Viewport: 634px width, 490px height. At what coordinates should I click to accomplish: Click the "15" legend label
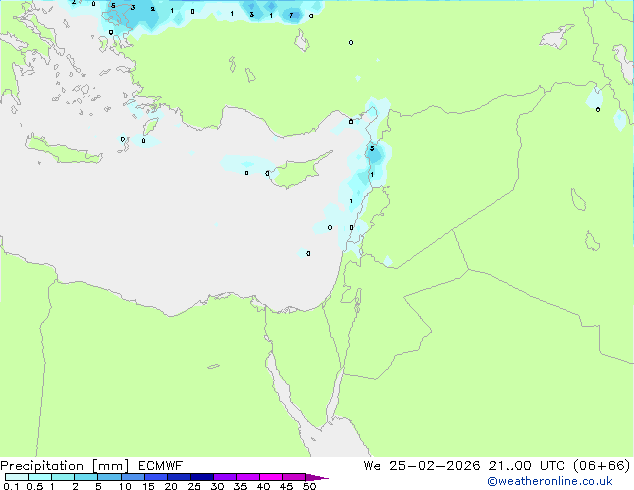tap(148, 486)
